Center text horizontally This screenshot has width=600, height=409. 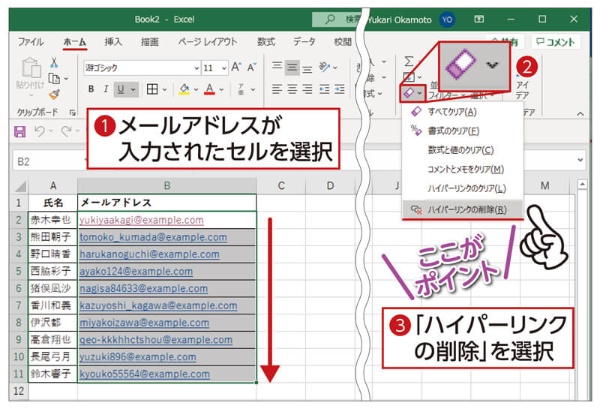[x=292, y=89]
